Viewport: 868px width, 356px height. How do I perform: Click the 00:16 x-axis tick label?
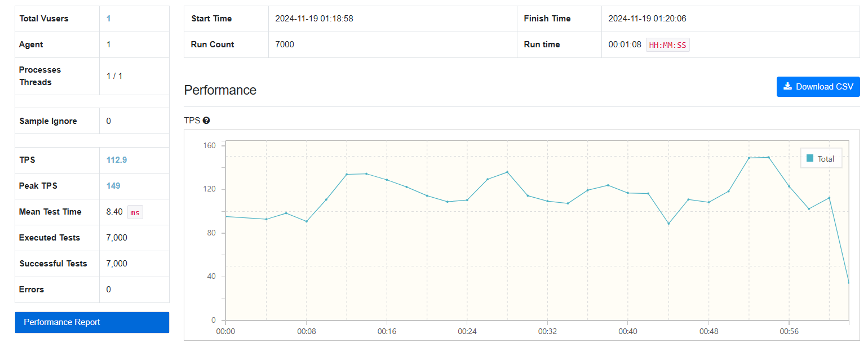pos(387,332)
